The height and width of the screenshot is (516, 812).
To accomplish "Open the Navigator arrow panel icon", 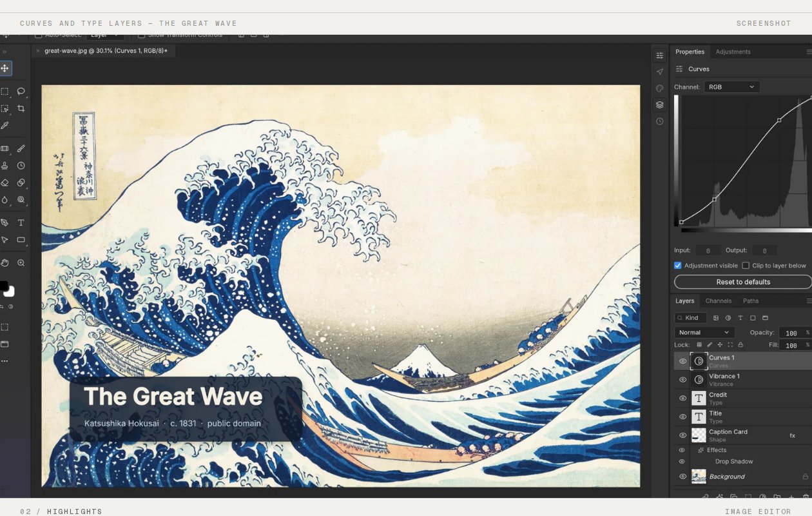I will click(659, 72).
